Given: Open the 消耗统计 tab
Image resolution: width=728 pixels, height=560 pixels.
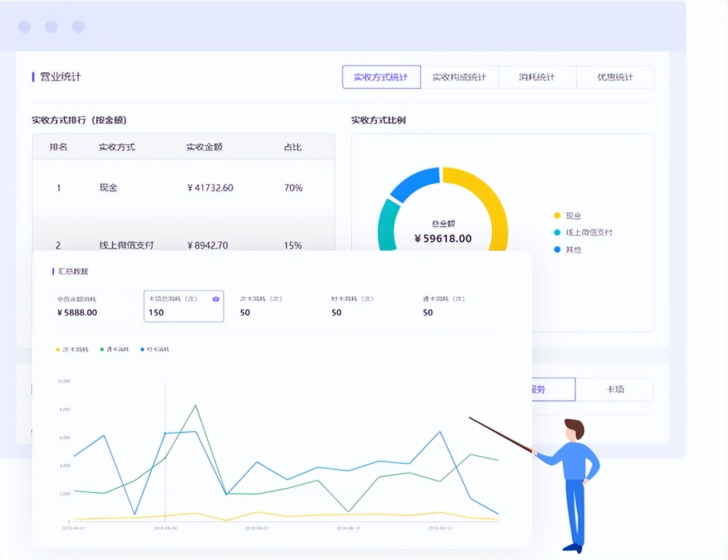Looking at the screenshot, I should pos(537,77).
